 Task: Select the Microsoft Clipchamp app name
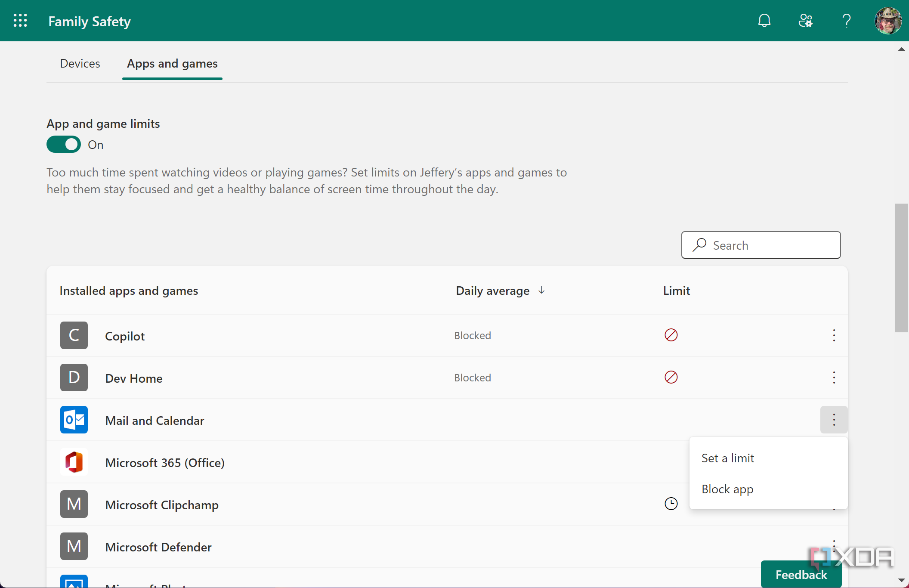click(x=162, y=505)
